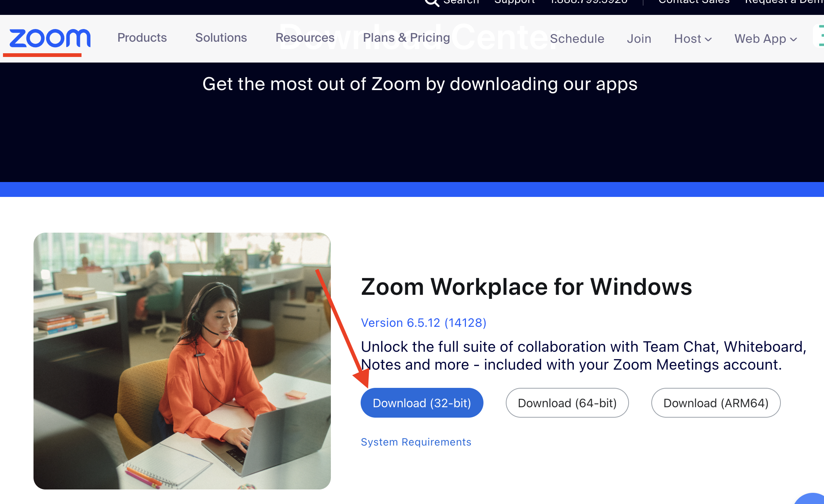824x504 pixels.
Task: Expand the Web App dropdown
Action: point(766,39)
